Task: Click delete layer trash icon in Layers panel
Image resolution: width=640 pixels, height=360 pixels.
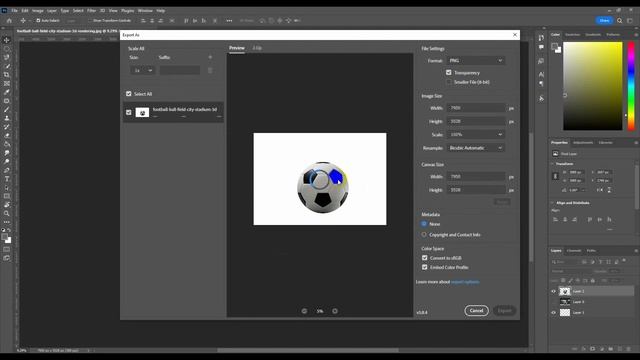Action: [629, 349]
